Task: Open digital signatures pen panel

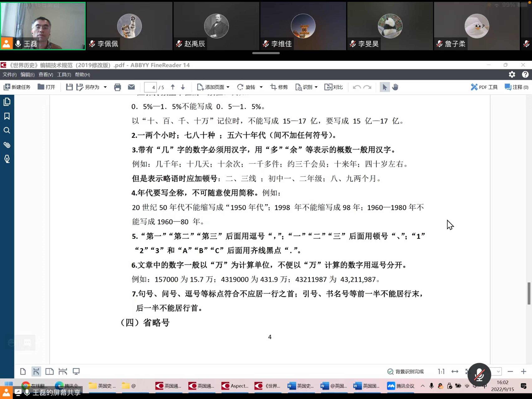Action: (x=7, y=159)
